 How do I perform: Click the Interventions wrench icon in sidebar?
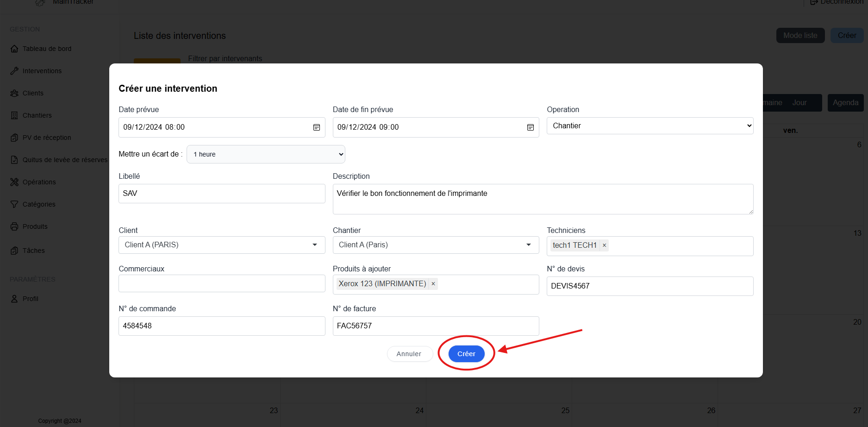pos(14,71)
